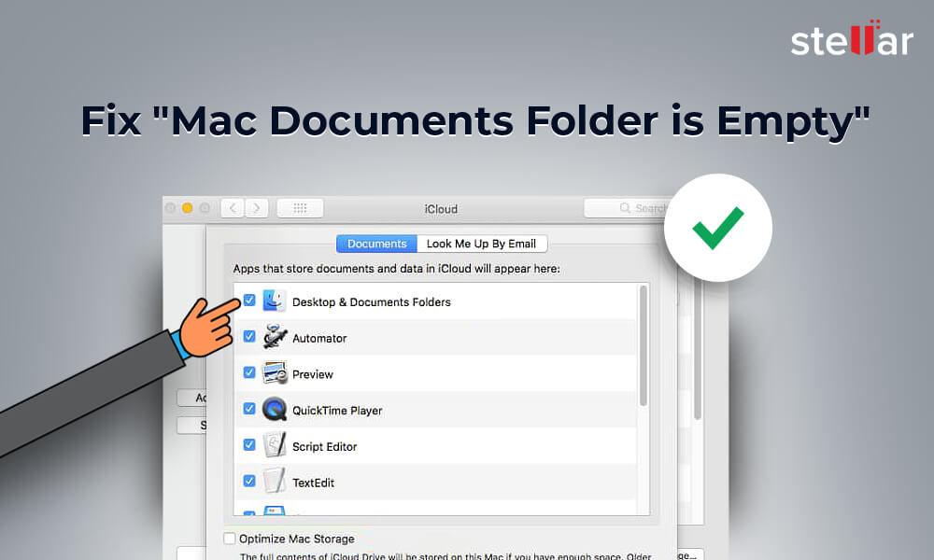
Task: Go forward with the right chevron button
Action: click(x=256, y=208)
